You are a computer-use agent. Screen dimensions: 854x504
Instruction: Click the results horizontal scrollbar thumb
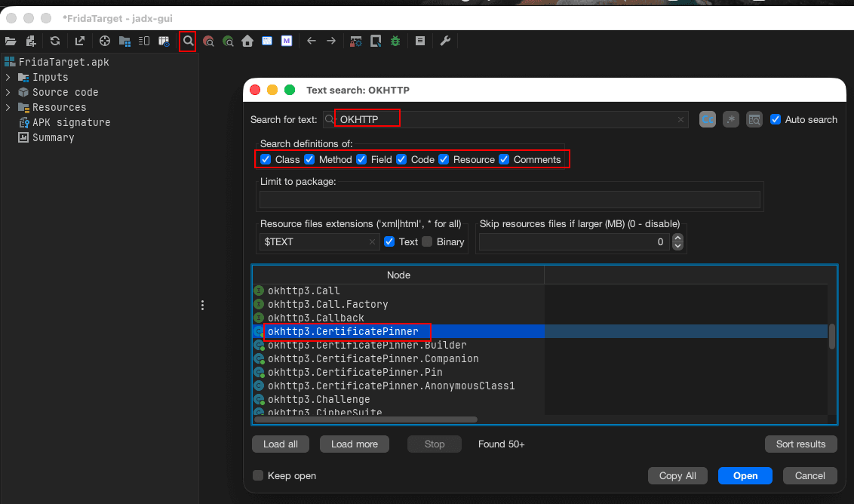pyautogui.click(x=366, y=419)
